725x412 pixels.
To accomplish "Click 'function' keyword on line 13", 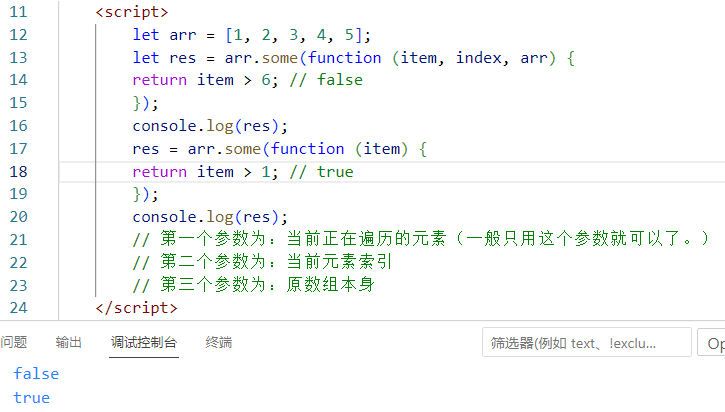I will 344,58.
